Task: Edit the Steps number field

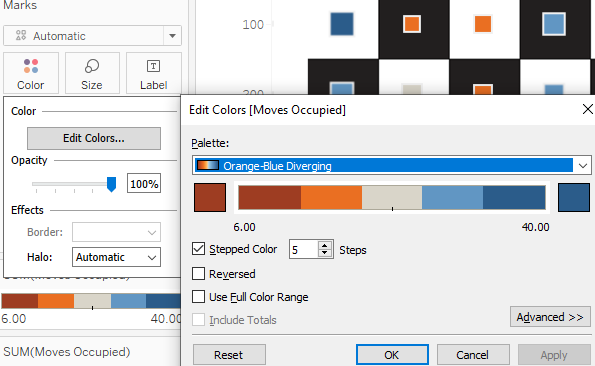Action: 303,250
